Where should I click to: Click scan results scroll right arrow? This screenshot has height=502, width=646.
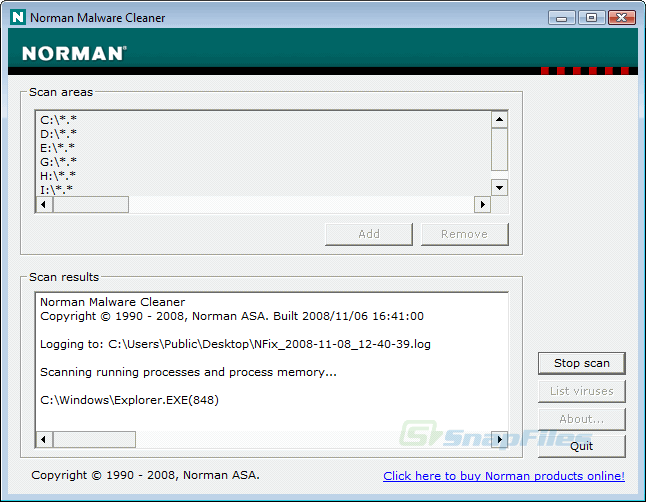(499, 439)
